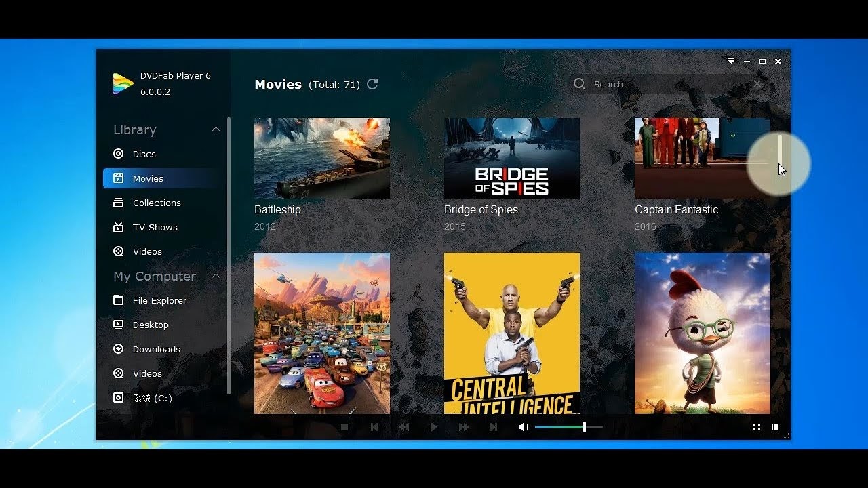868x488 pixels.
Task: Click the volume slider
Action: 568,427
